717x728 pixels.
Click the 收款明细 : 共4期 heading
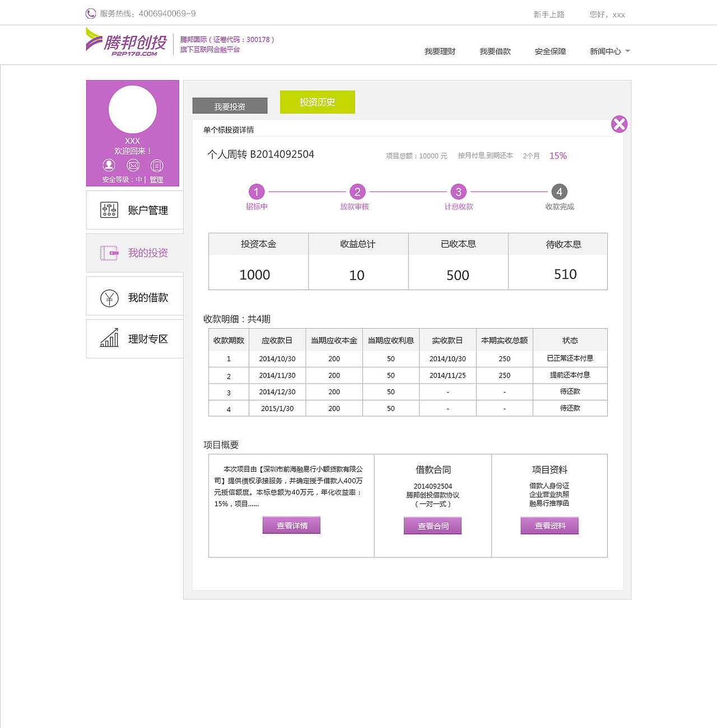coord(237,319)
